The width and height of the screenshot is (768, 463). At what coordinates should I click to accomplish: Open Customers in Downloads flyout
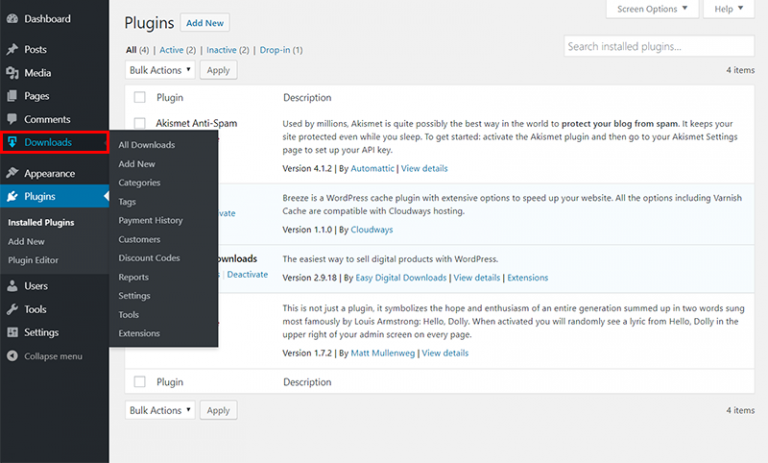click(139, 239)
